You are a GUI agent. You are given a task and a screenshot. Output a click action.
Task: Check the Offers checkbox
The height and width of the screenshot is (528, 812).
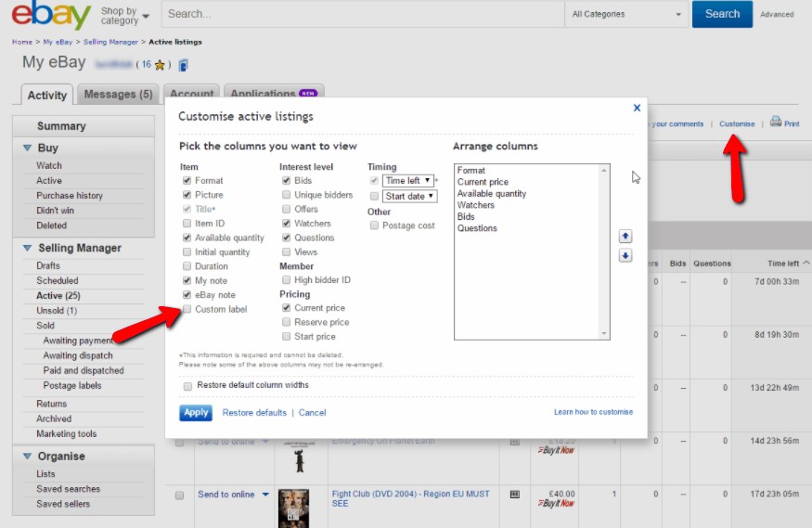point(286,209)
